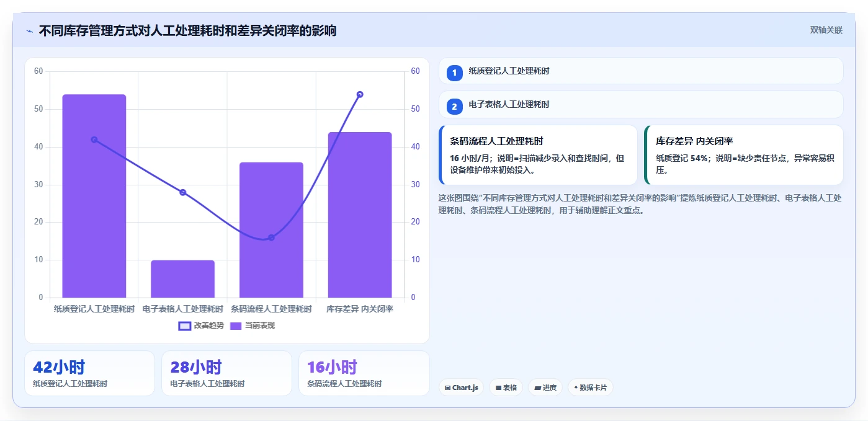Click x-axis label 电子表格人工处理耗时

click(x=182, y=309)
